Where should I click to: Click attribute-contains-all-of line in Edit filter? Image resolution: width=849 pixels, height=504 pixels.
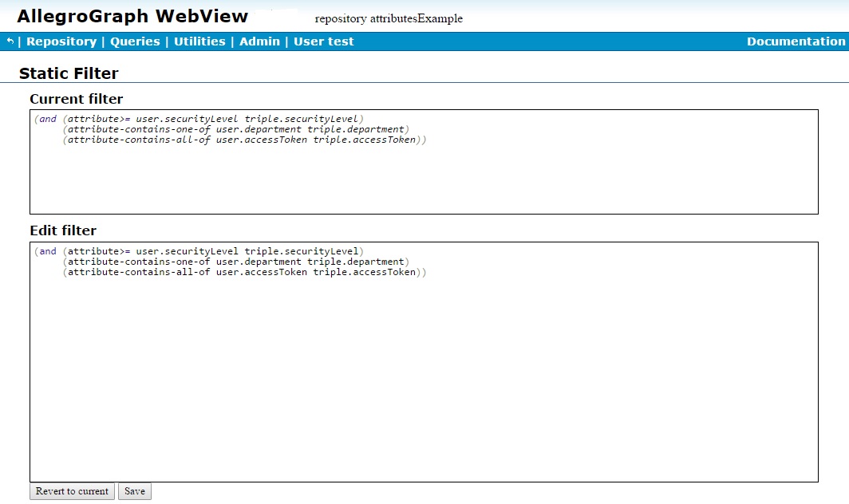tap(137, 272)
